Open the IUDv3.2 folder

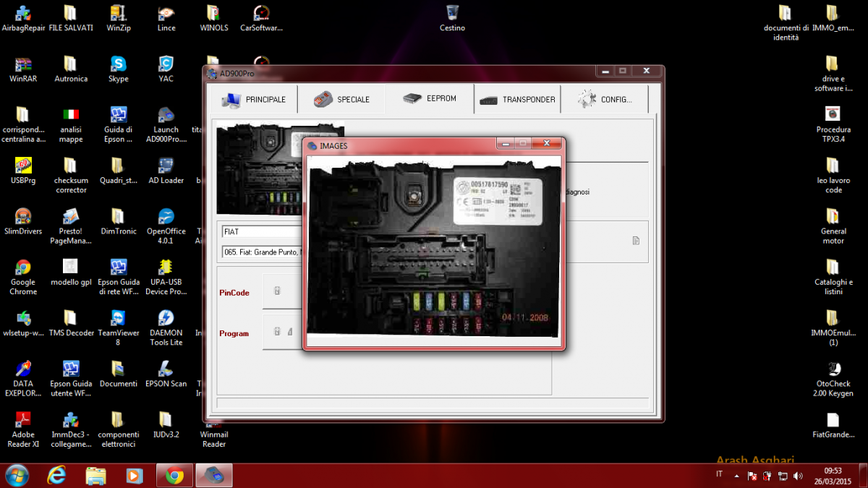(166, 424)
